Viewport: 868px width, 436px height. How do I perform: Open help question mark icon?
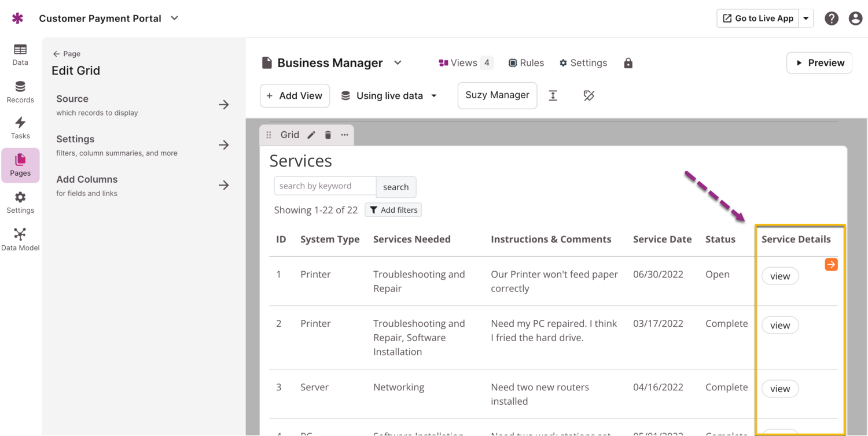[832, 19]
